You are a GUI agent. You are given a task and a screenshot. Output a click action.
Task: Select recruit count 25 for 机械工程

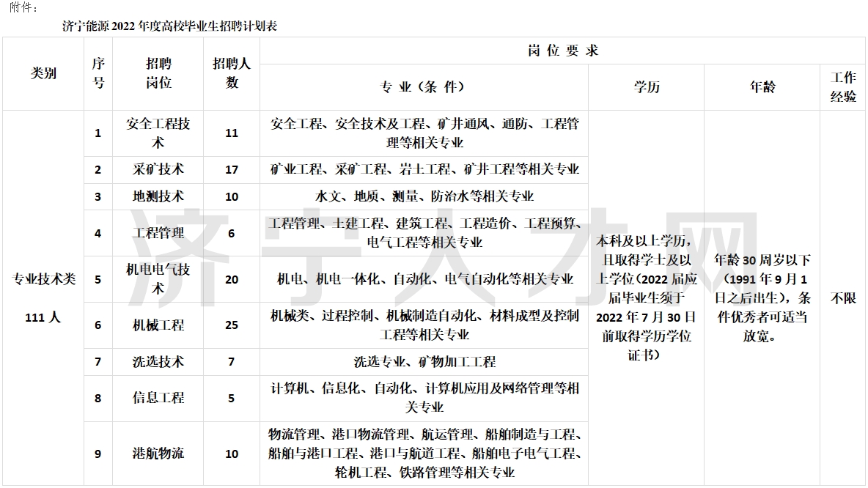click(x=232, y=325)
